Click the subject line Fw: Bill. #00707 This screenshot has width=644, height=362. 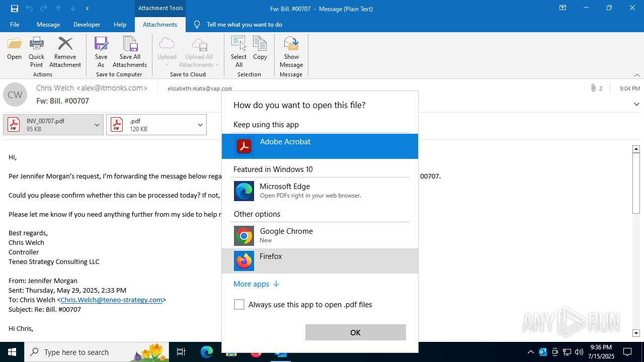click(62, 101)
